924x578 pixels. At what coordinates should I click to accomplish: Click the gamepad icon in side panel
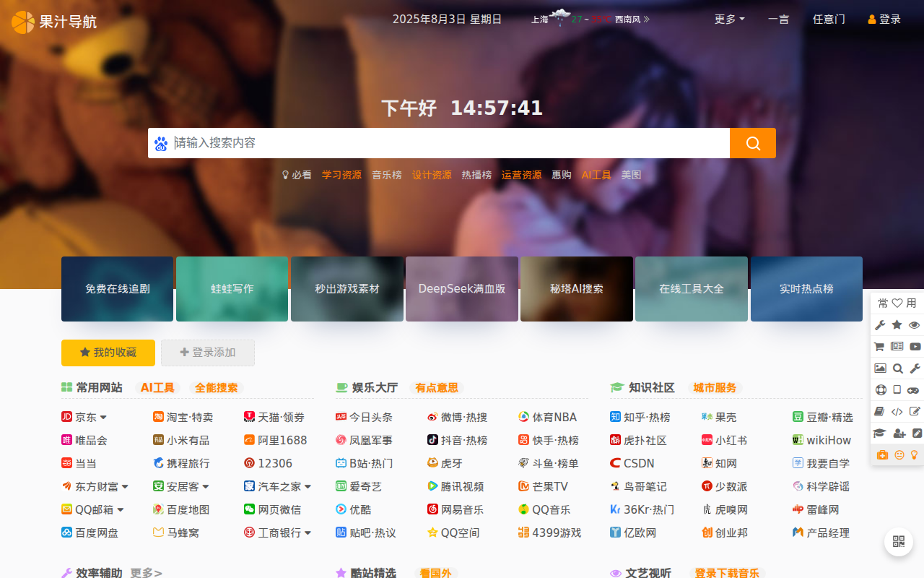tap(915, 390)
